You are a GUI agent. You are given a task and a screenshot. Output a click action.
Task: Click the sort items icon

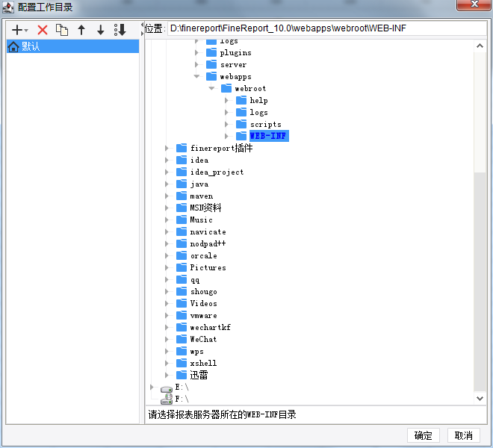click(x=120, y=30)
